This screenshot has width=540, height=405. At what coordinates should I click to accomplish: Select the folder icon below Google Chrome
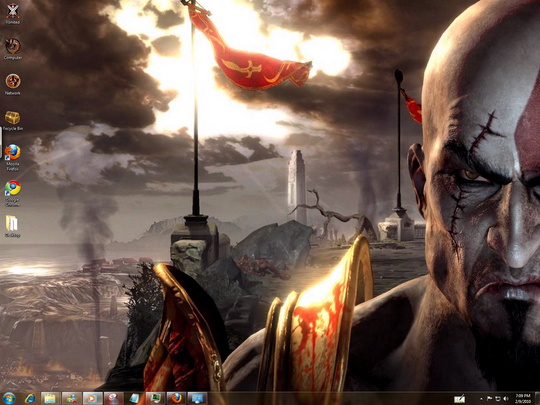(12, 226)
